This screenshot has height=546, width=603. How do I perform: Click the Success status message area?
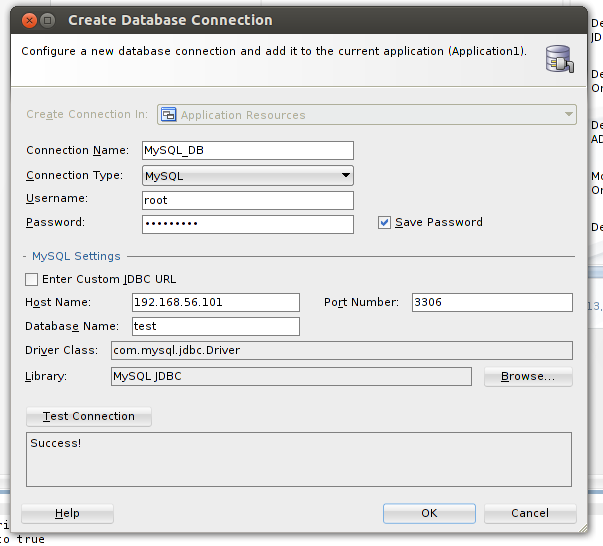click(x=298, y=459)
